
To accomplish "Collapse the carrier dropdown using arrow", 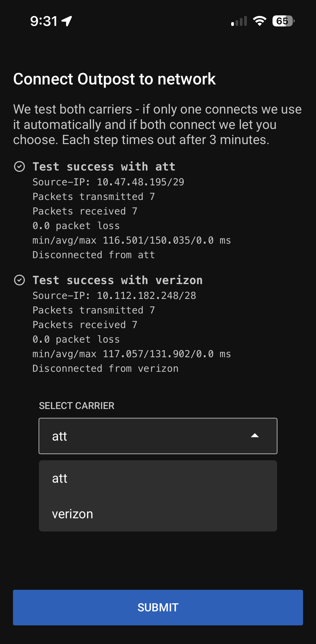I will pos(255,436).
